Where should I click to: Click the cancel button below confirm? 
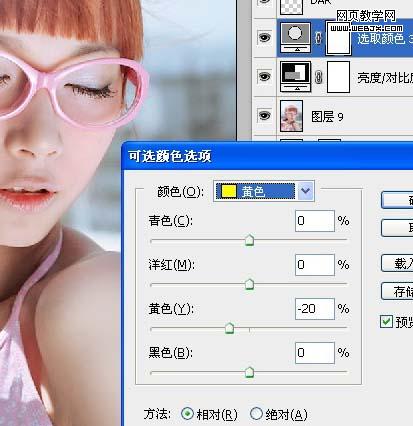click(397, 228)
